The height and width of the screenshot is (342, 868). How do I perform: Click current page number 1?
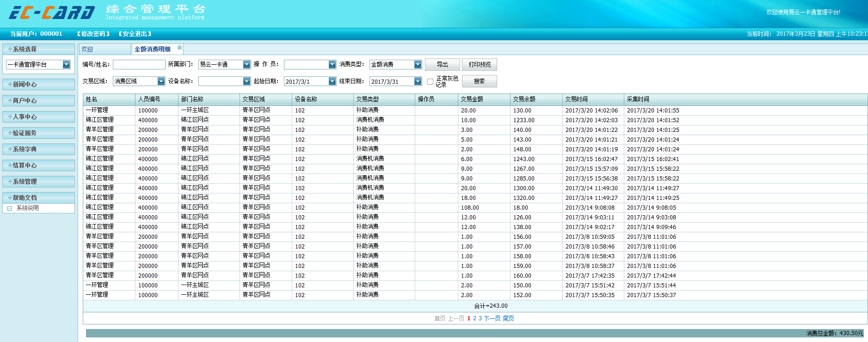coord(468,318)
